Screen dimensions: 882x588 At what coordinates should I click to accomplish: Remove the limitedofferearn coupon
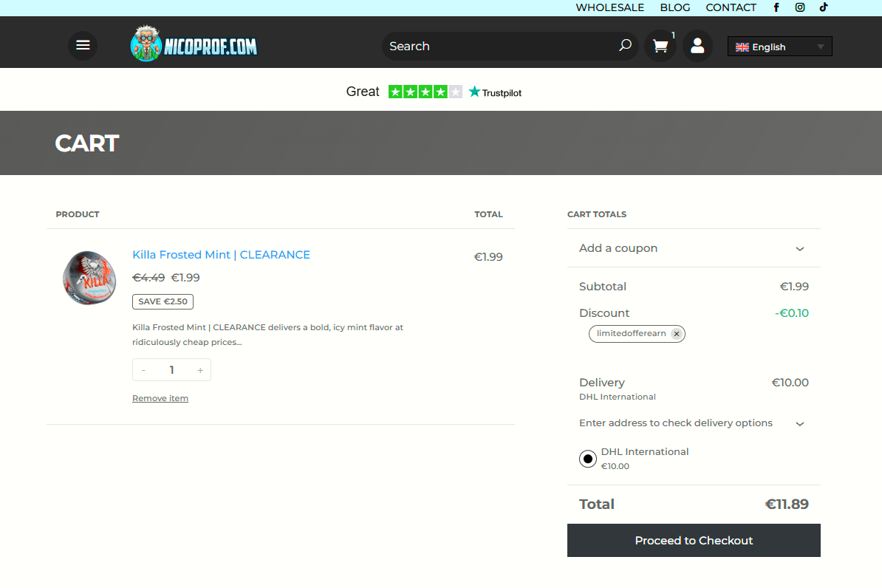coord(677,334)
